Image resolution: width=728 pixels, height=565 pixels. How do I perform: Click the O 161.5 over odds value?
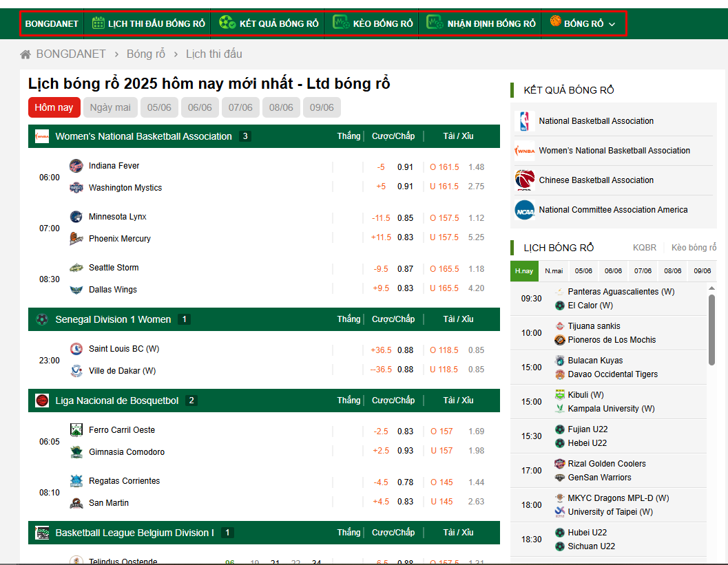tap(444, 167)
